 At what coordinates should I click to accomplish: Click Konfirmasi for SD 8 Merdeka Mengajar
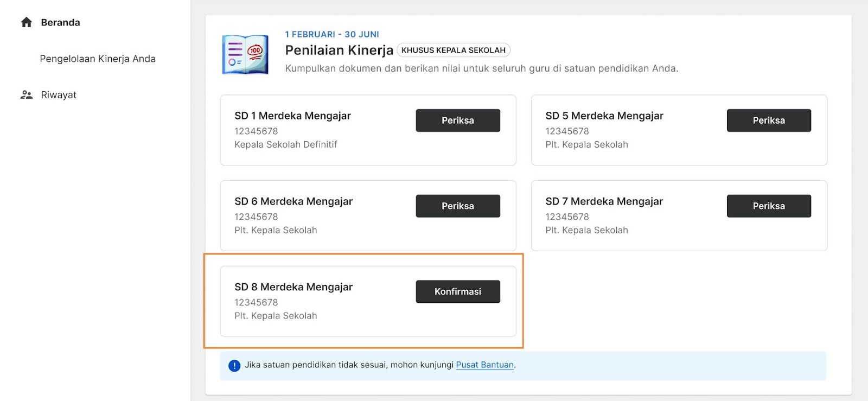click(x=458, y=291)
